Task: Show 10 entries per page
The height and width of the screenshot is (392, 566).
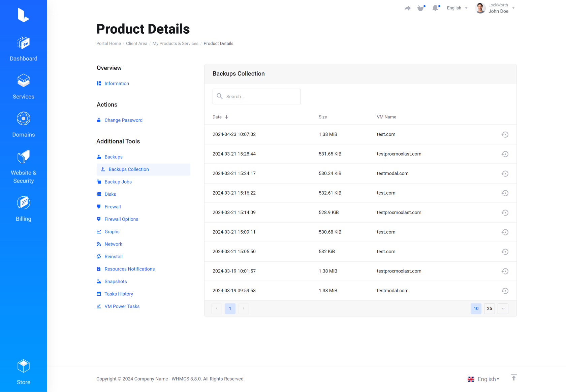Action: tap(476, 308)
